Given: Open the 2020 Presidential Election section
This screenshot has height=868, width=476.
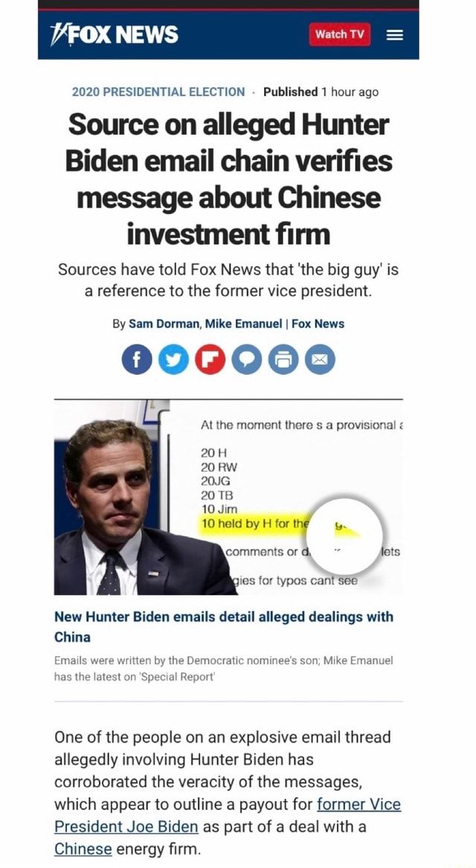Looking at the screenshot, I should [158, 91].
